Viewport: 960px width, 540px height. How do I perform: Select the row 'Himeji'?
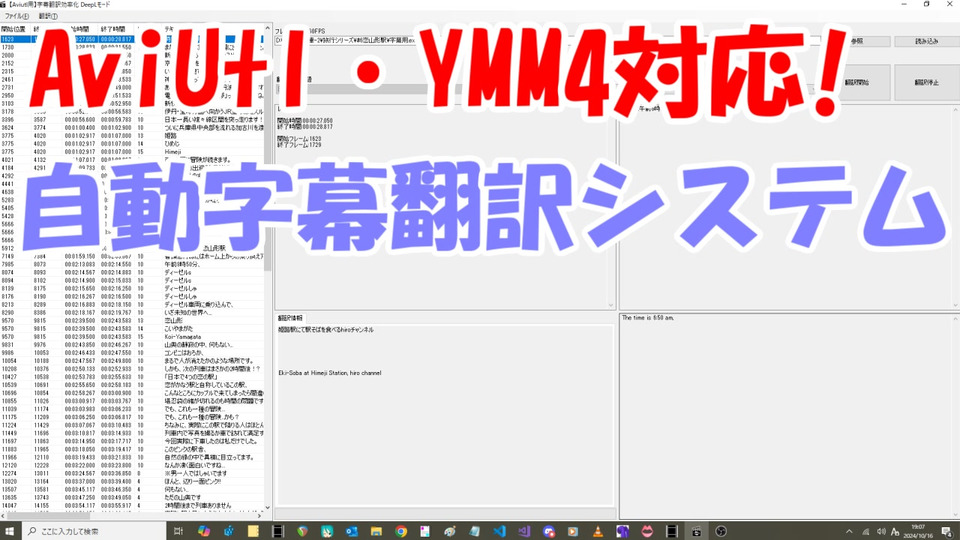point(132,152)
